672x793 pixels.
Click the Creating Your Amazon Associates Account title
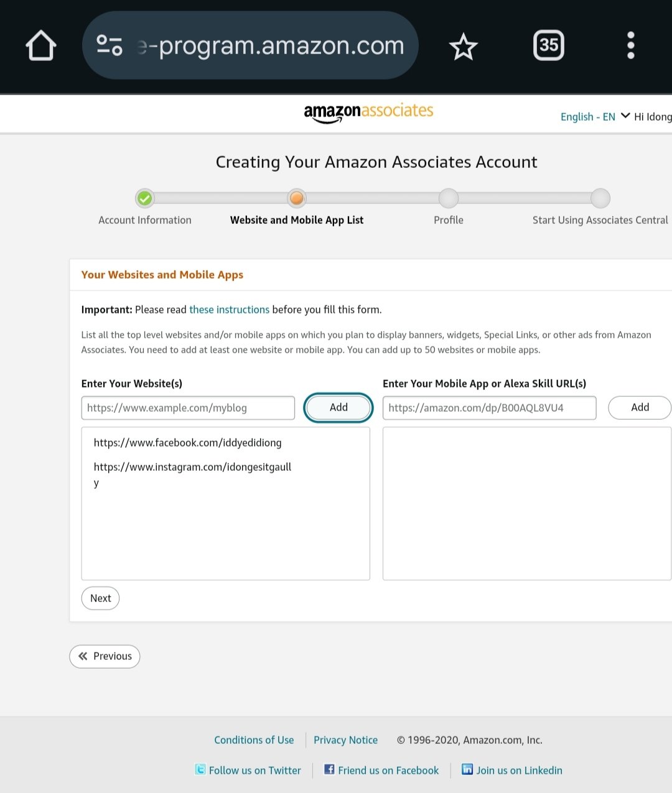[376, 162]
